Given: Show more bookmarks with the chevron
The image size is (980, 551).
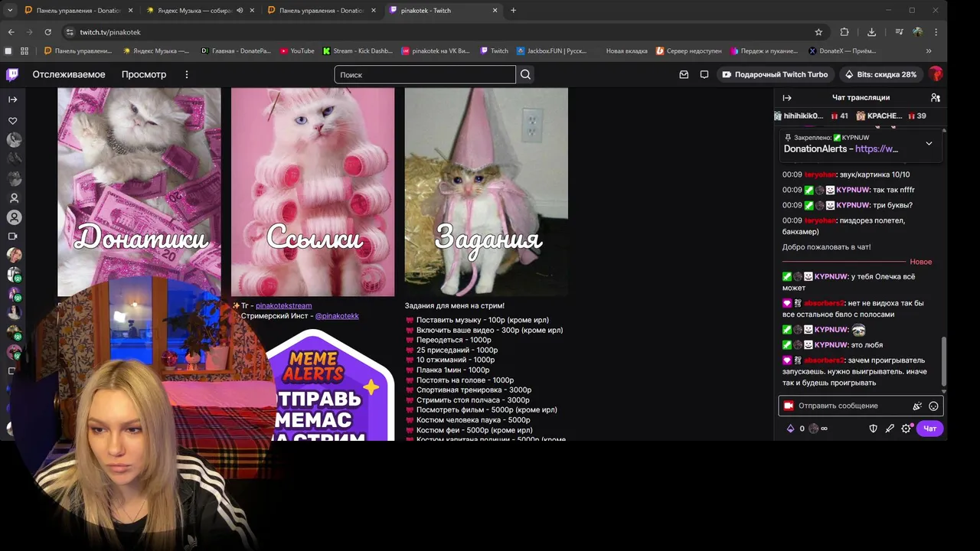Looking at the screenshot, I should coord(929,51).
